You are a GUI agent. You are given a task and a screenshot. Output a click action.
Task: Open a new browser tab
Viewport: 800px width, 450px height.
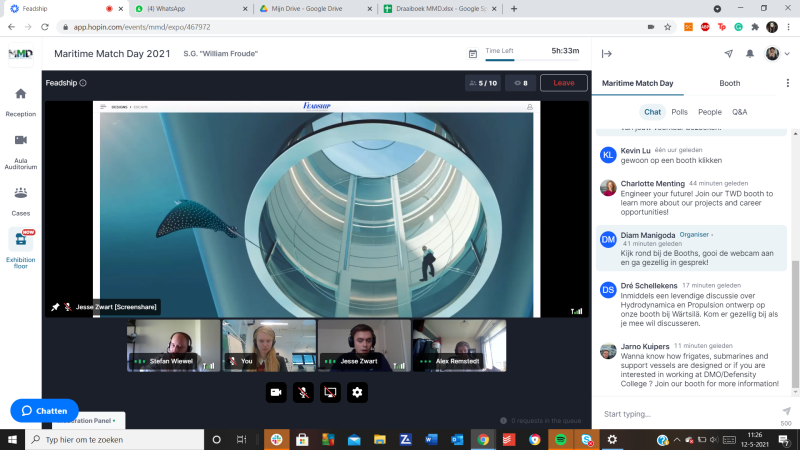(514, 9)
